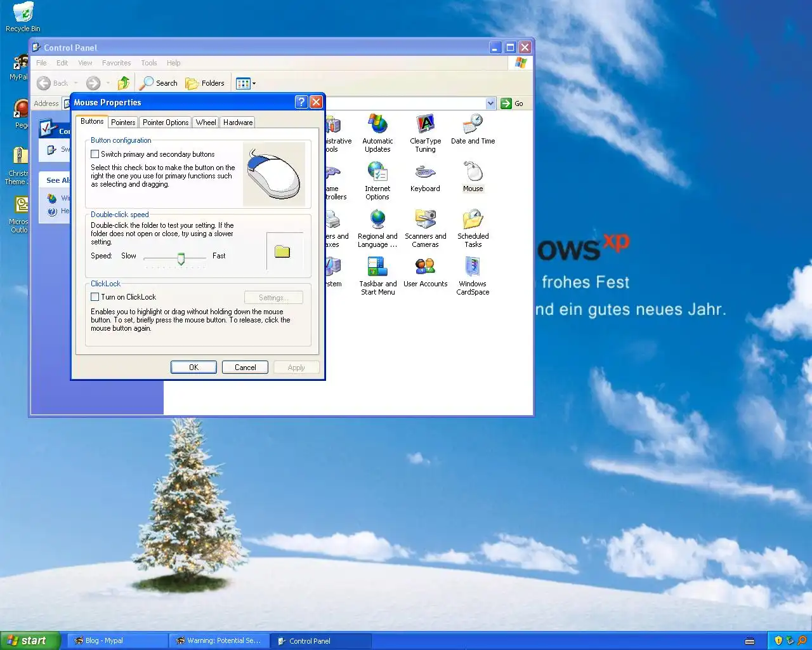Open the Start menu

[30, 640]
